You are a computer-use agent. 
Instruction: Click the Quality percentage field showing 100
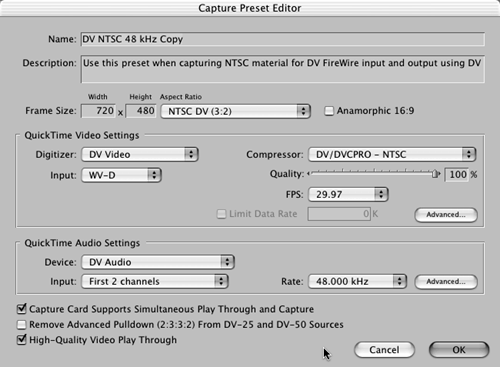coord(456,175)
